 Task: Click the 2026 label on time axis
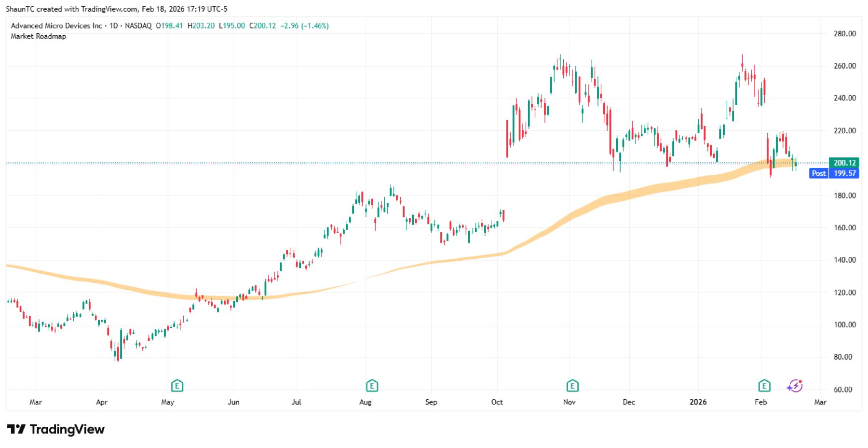tap(698, 402)
